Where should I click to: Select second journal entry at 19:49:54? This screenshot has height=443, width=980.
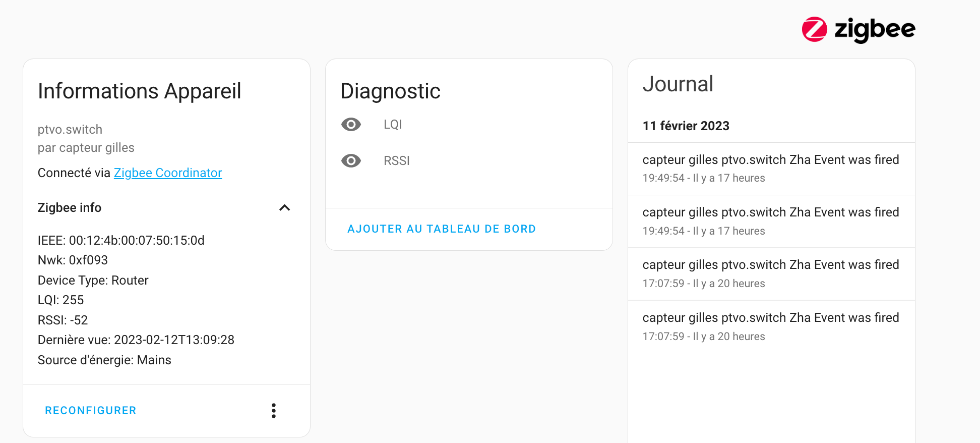pyautogui.click(x=771, y=221)
